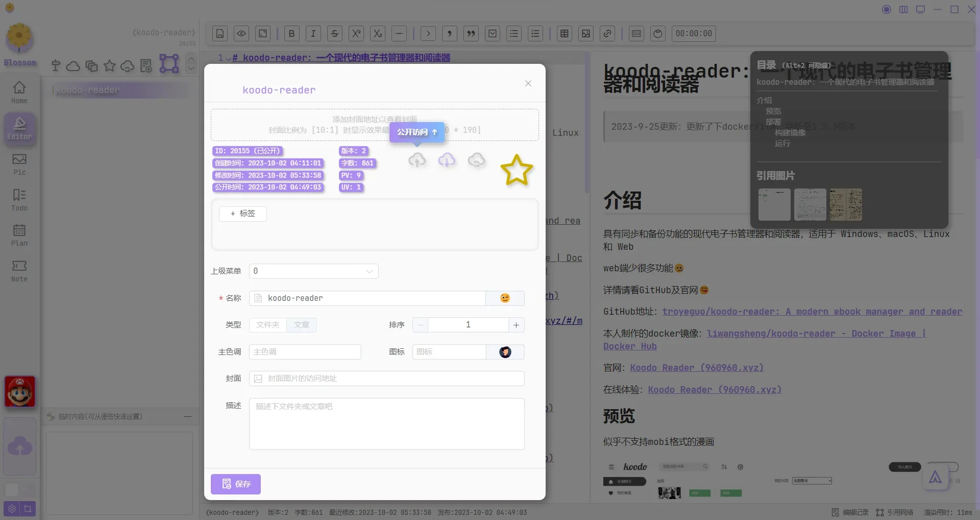This screenshot has width=980, height=520.
Task: Click the tomato pomodoro timer icon
Action: pos(658,34)
